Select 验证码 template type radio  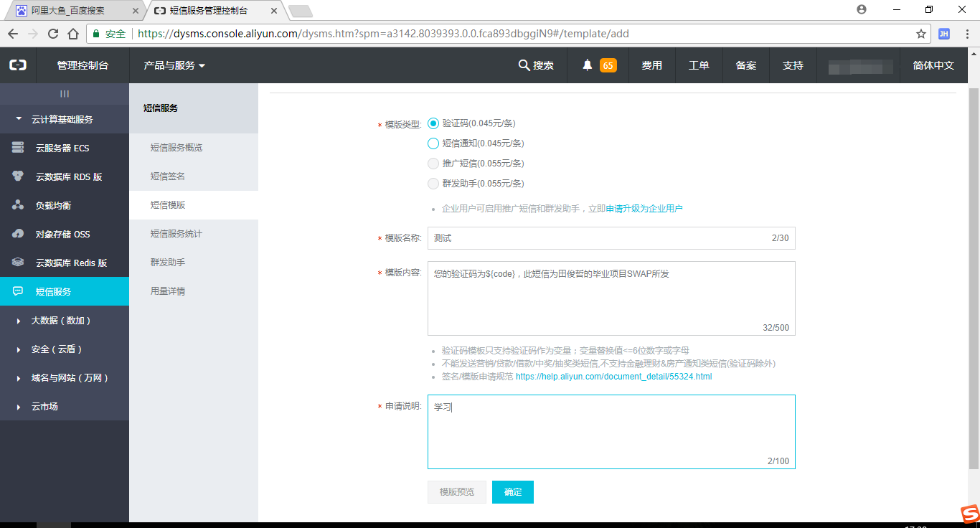[433, 123]
